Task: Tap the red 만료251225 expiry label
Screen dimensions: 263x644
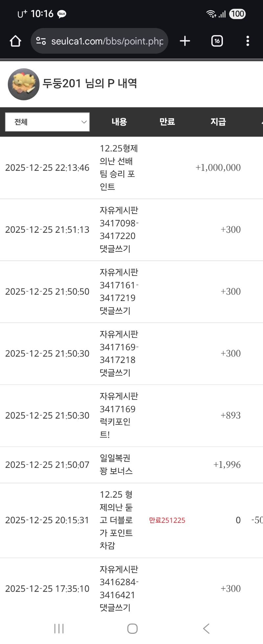Action: pos(167,520)
